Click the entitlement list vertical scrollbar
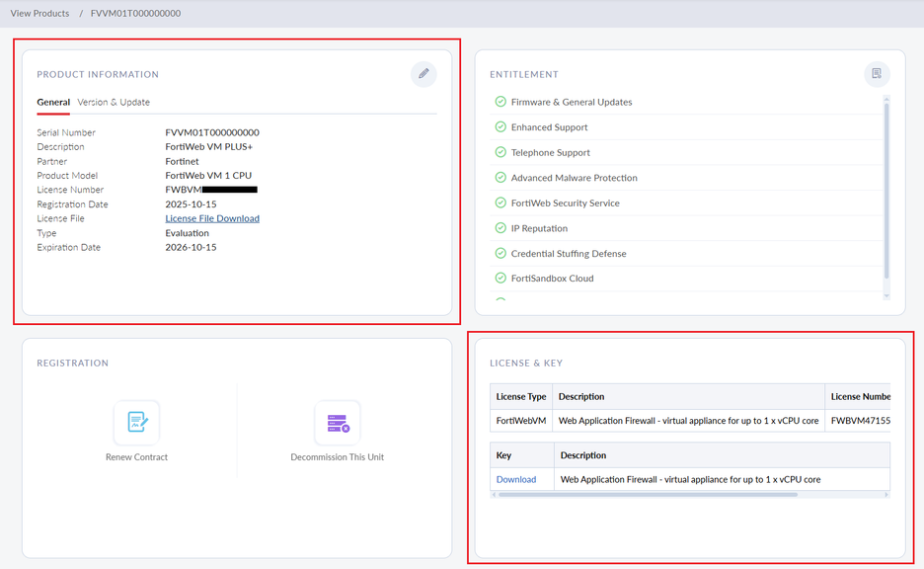 point(886,189)
